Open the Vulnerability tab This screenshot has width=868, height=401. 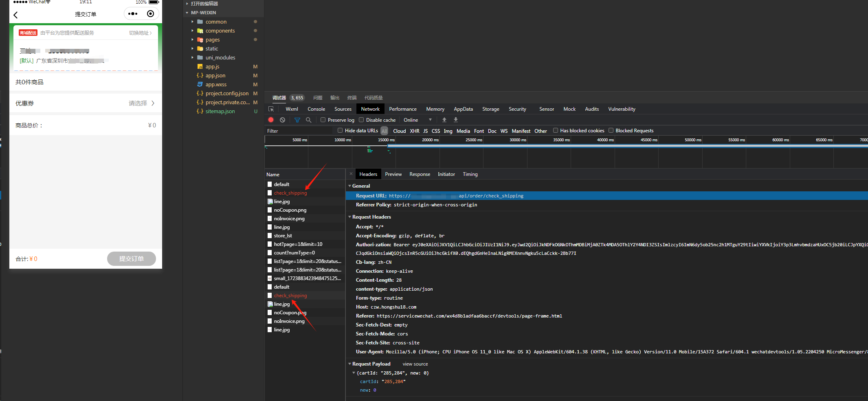click(622, 109)
